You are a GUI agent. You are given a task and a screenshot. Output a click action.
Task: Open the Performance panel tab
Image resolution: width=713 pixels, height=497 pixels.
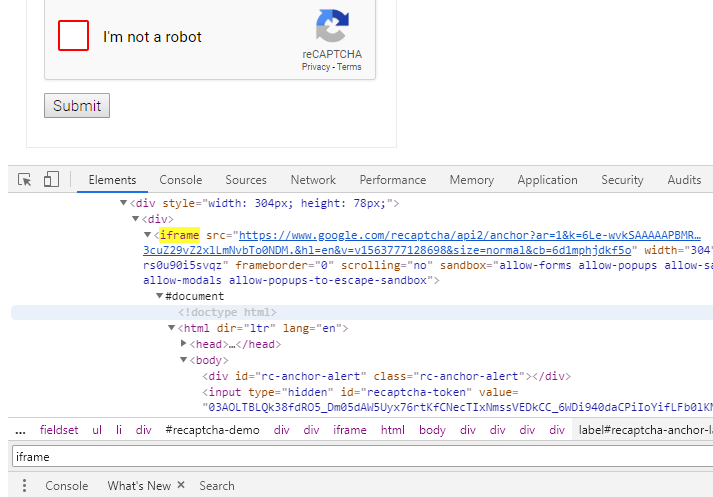392,180
